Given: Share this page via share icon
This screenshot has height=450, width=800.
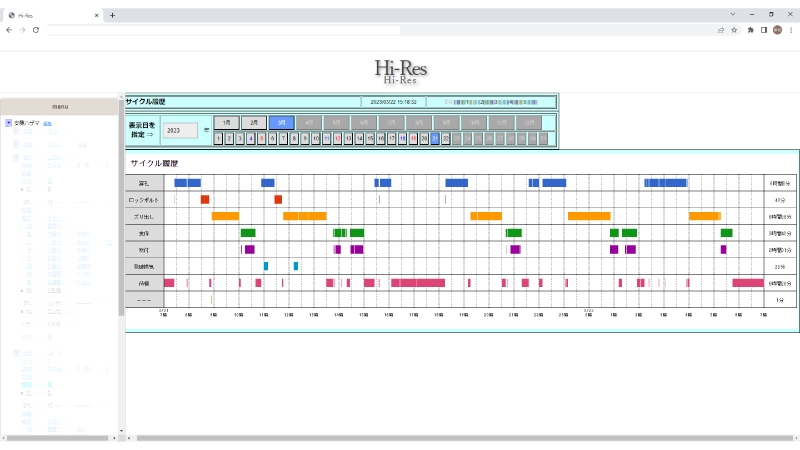Looking at the screenshot, I should tap(720, 30).
